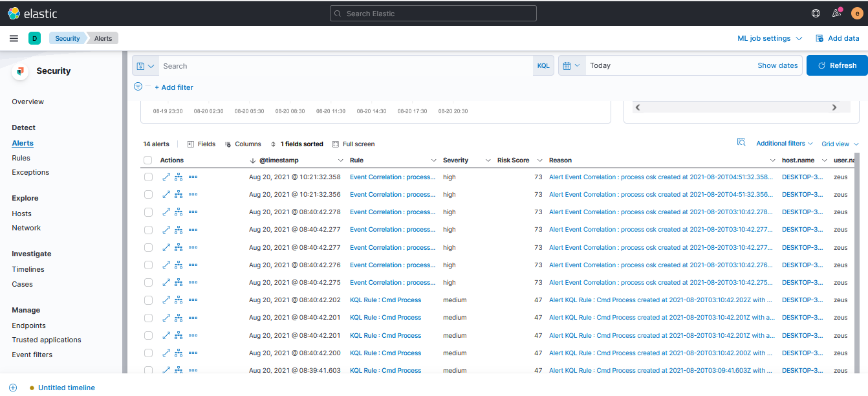
Task: Open more actions for 10:21:32.358 alert
Action: coord(193,177)
